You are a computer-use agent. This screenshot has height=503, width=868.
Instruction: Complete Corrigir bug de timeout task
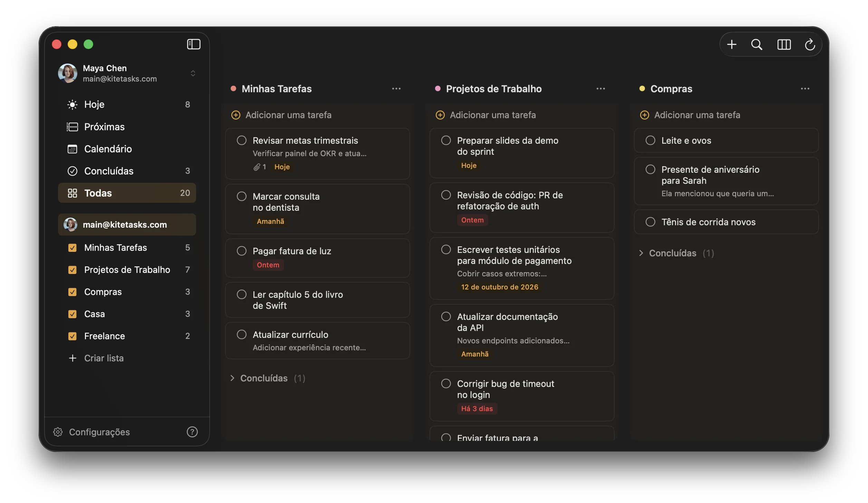tap(446, 383)
